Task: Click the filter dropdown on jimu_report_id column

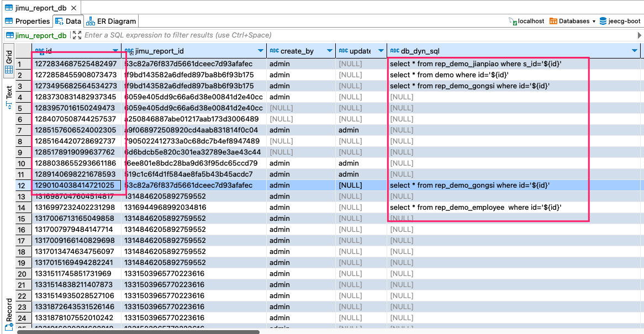Action: point(260,50)
